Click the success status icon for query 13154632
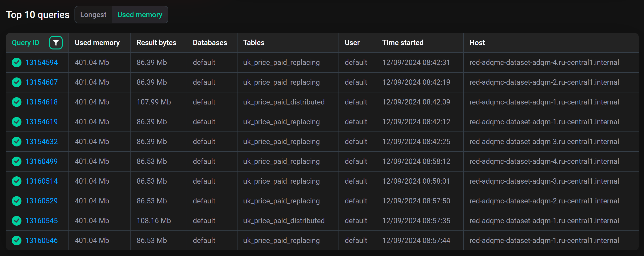Image resolution: width=644 pixels, height=256 pixels. pos(16,141)
